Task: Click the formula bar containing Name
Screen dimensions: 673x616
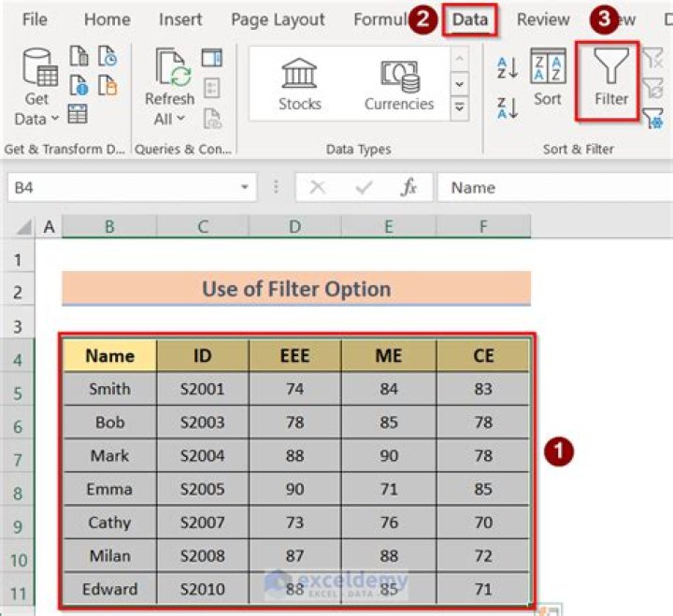Action: [554, 187]
